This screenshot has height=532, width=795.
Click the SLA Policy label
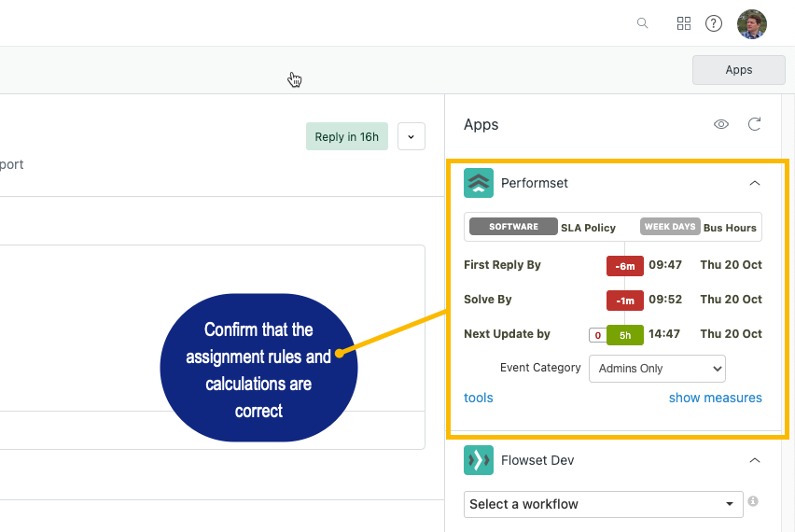tap(588, 228)
